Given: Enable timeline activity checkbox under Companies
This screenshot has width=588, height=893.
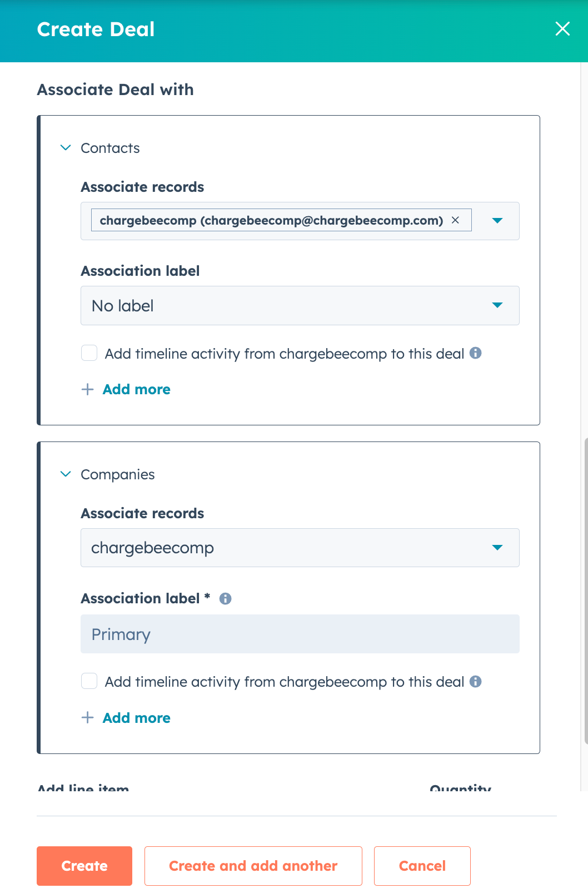Looking at the screenshot, I should click(x=89, y=681).
